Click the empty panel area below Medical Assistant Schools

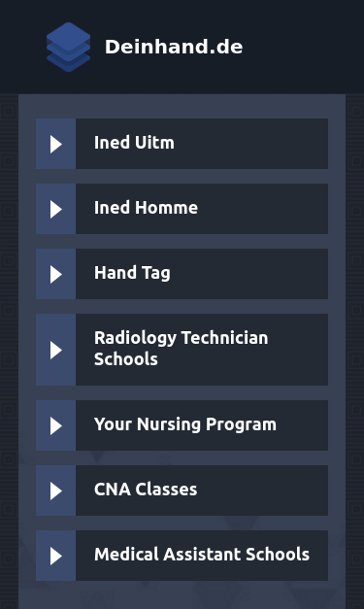pos(182,595)
